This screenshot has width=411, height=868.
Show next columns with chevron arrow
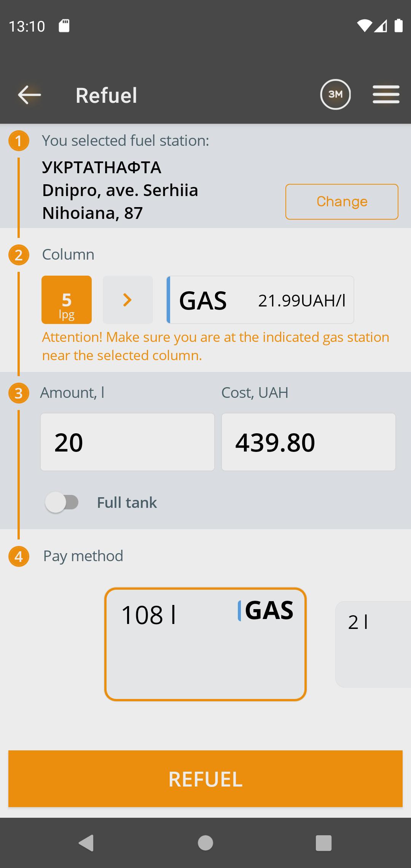click(x=127, y=300)
